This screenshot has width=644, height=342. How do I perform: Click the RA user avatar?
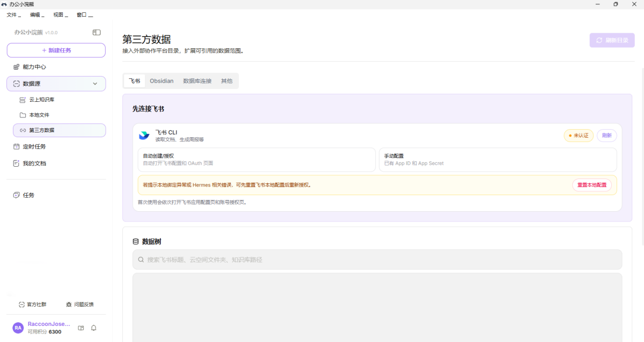coord(18,328)
